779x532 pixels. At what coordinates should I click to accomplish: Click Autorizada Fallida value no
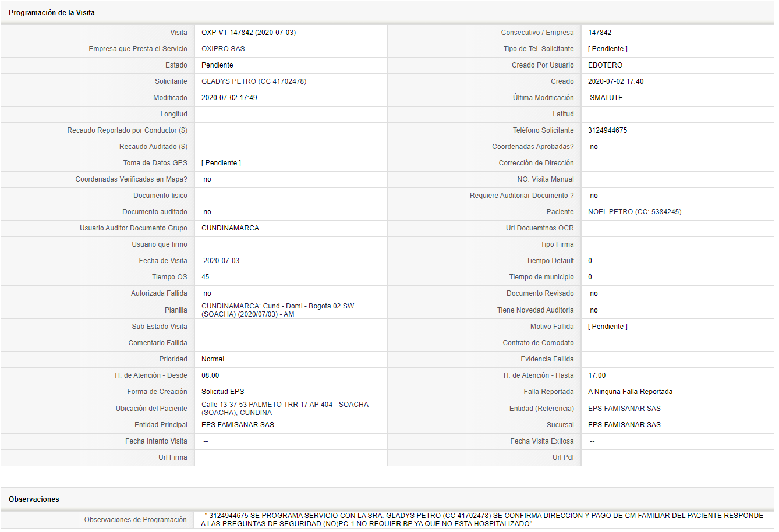(207, 293)
